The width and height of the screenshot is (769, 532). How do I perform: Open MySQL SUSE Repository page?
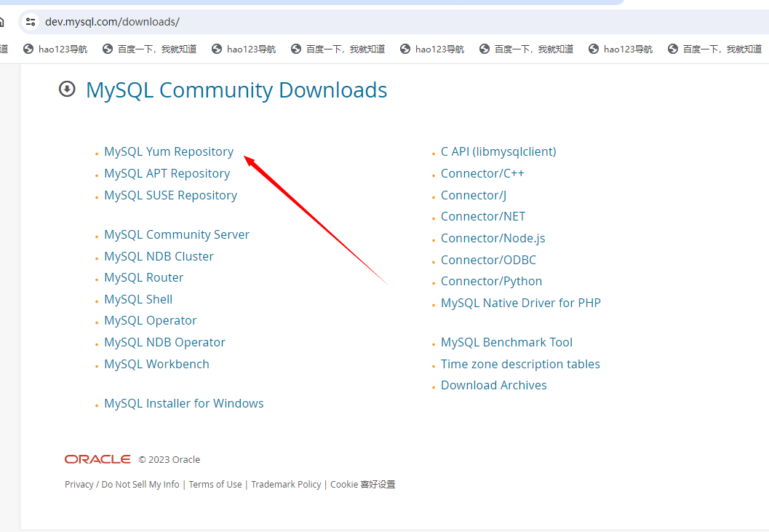point(171,195)
